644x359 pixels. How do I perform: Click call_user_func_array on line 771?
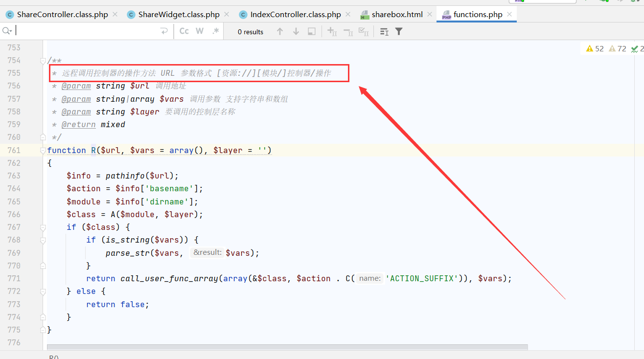[169, 278]
